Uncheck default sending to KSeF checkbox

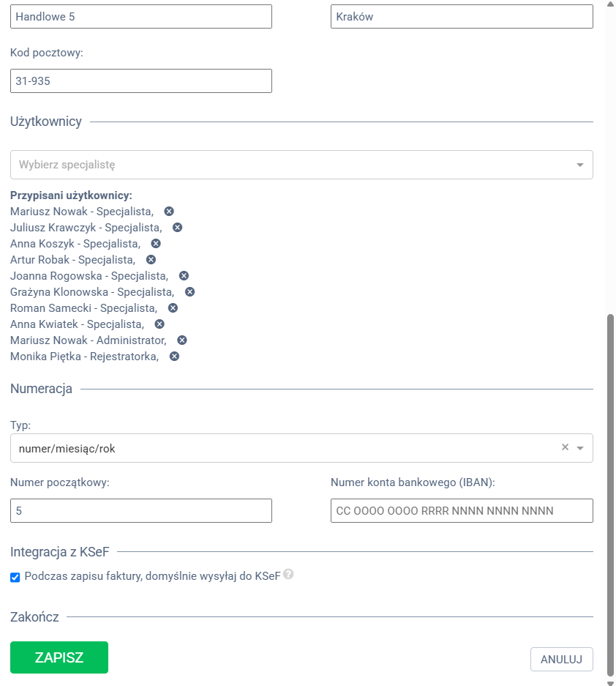15,578
